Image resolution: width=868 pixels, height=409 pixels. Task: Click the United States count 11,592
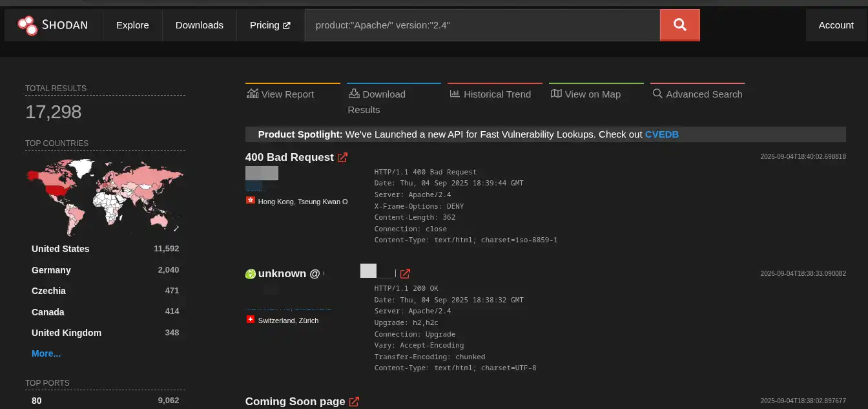coord(167,249)
